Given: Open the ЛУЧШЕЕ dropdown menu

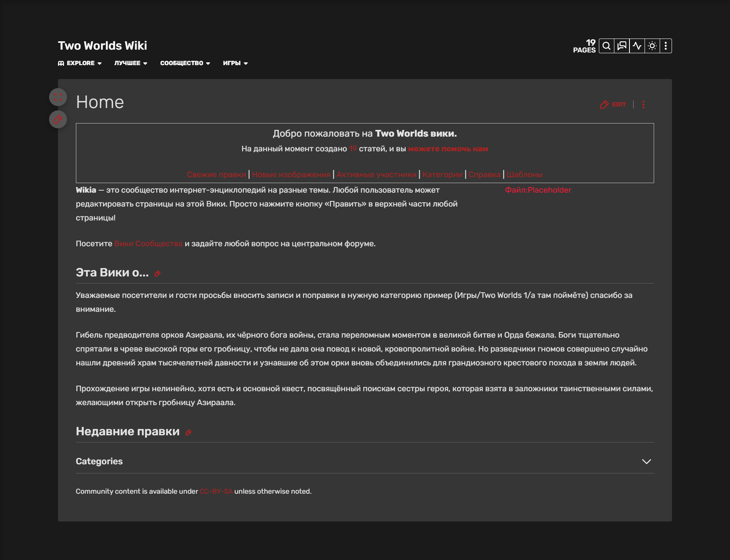Looking at the screenshot, I should click(131, 63).
